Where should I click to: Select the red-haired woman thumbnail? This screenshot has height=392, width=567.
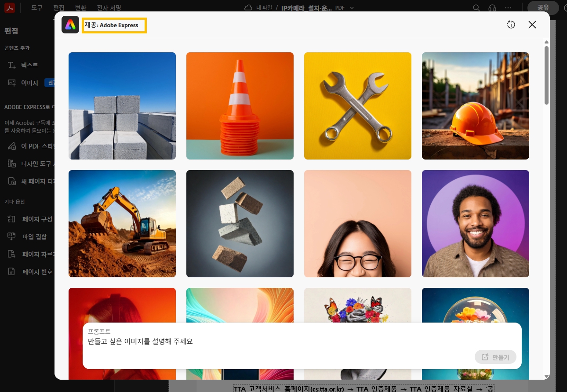click(x=122, y=305)
